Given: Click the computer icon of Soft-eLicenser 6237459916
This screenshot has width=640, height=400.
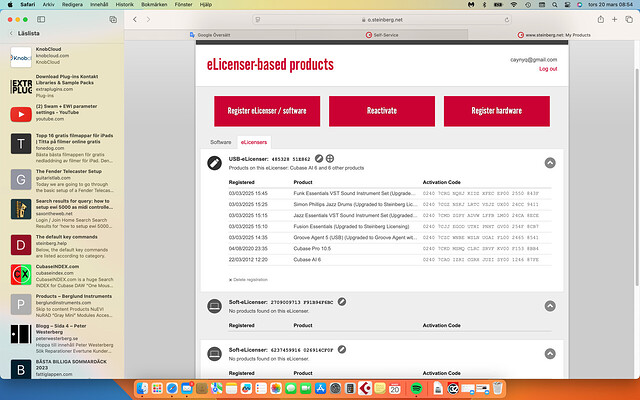Looking at the screenshot, I should (214, 354).
